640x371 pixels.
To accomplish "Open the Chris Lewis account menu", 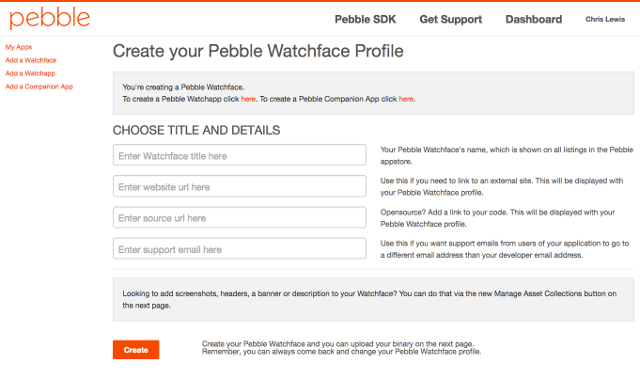I will tap(605, 19).
